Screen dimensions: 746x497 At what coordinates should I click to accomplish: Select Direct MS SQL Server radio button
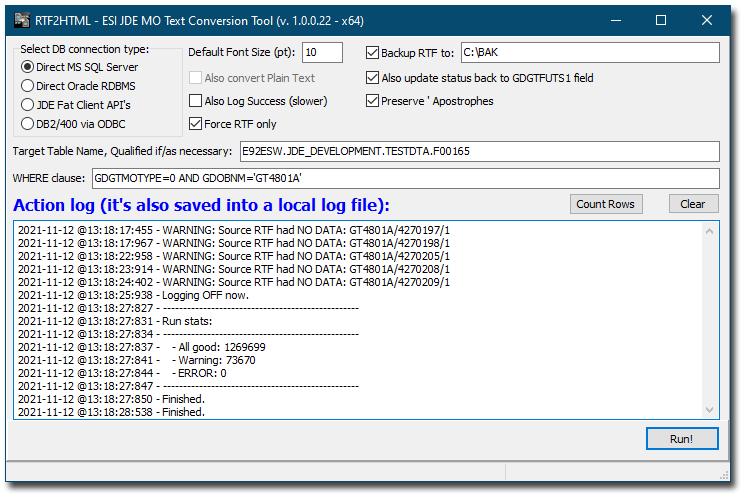point(28,67)
